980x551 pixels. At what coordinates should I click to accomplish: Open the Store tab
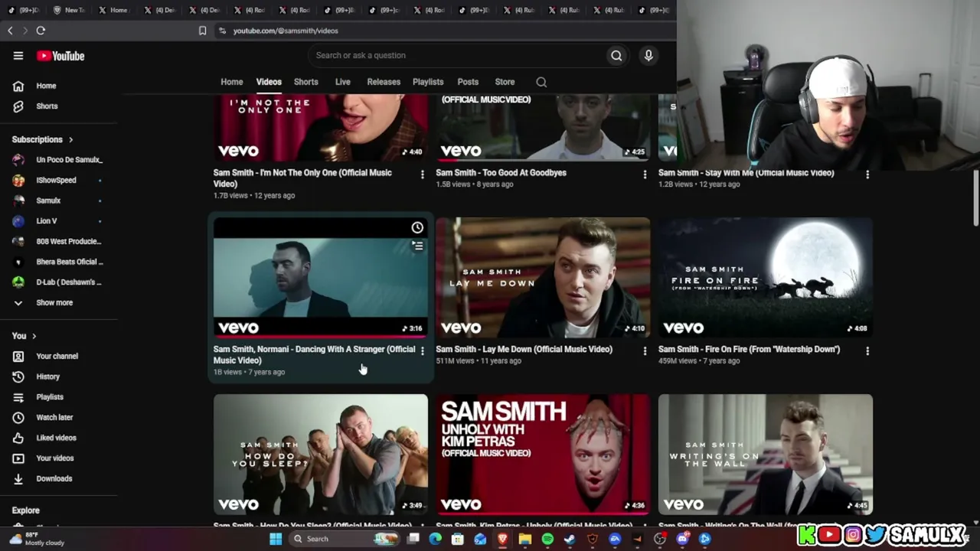point(505,82)
